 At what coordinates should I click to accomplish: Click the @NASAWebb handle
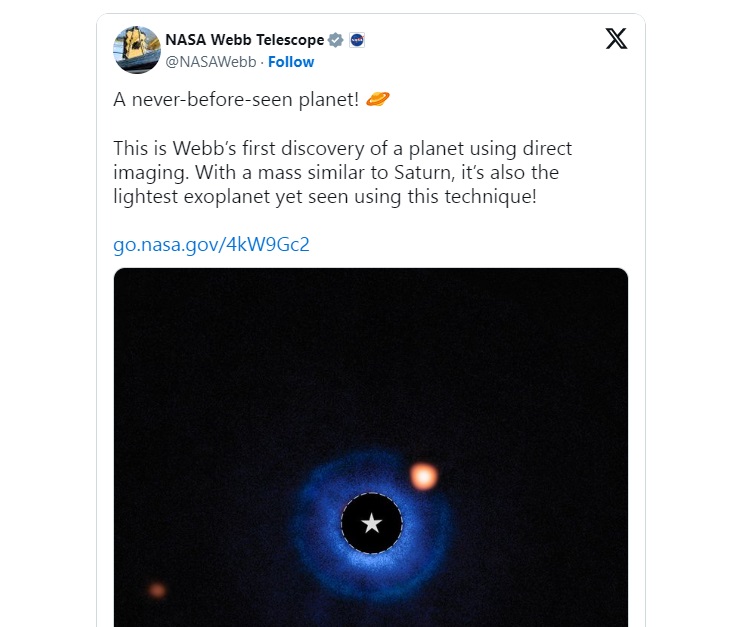209,62
